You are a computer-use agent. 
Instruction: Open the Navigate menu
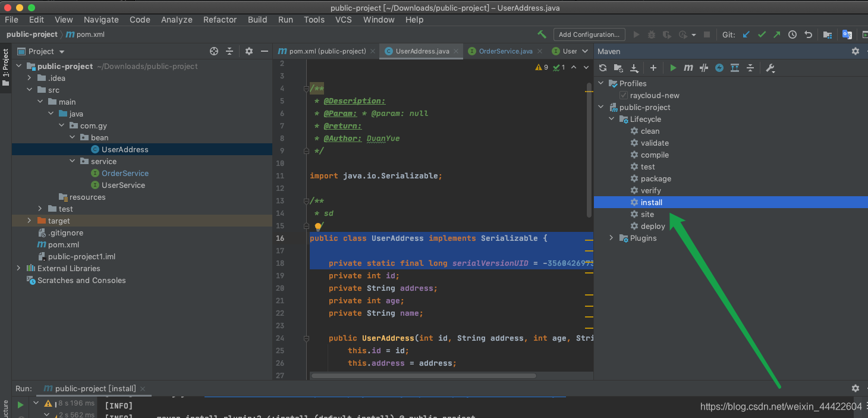pos(101,20)
